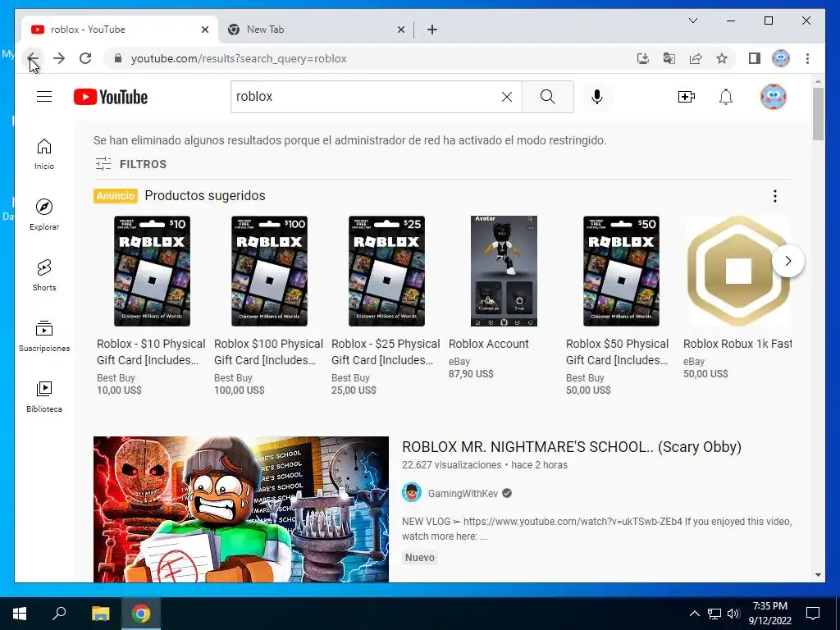Share this page icon
This screenshot has width=840, height=630.
click(696, 58)
